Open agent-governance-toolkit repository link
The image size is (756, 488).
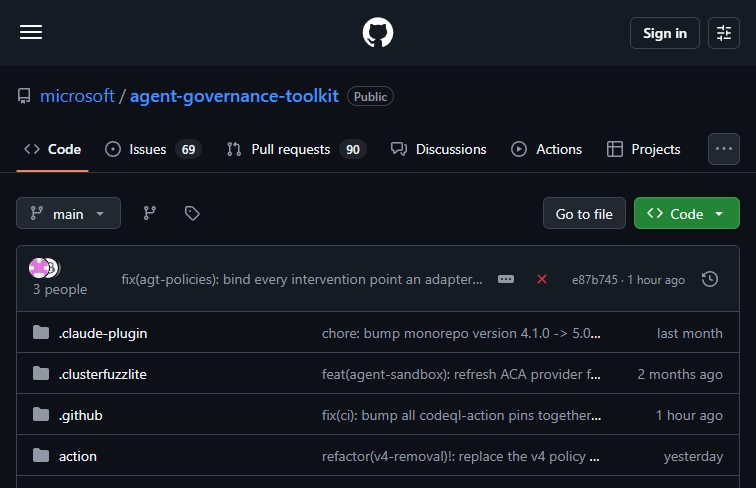tap(234, 96)
